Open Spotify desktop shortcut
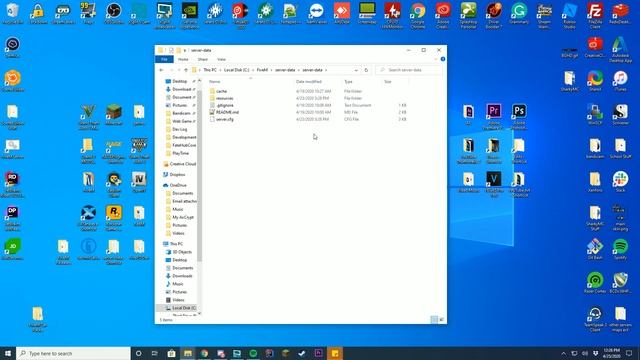The height and width of the screenshot is (360, 640). tap(620, 249)
